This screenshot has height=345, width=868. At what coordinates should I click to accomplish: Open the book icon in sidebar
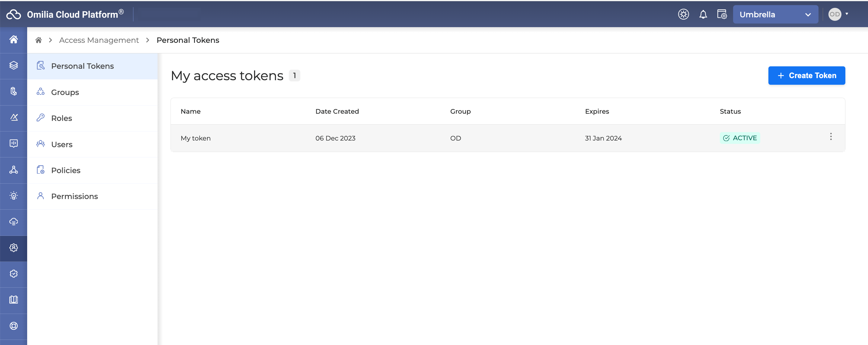[14, 299]
